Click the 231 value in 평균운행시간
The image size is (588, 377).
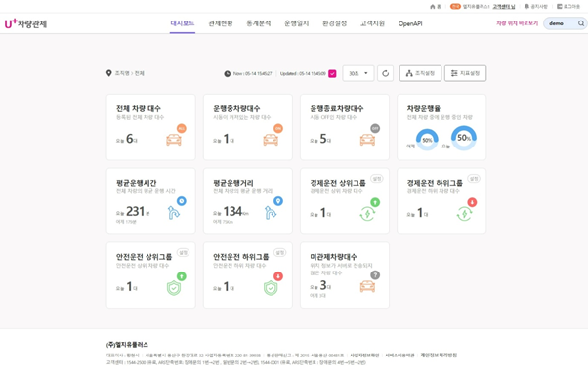coord(135,211)
